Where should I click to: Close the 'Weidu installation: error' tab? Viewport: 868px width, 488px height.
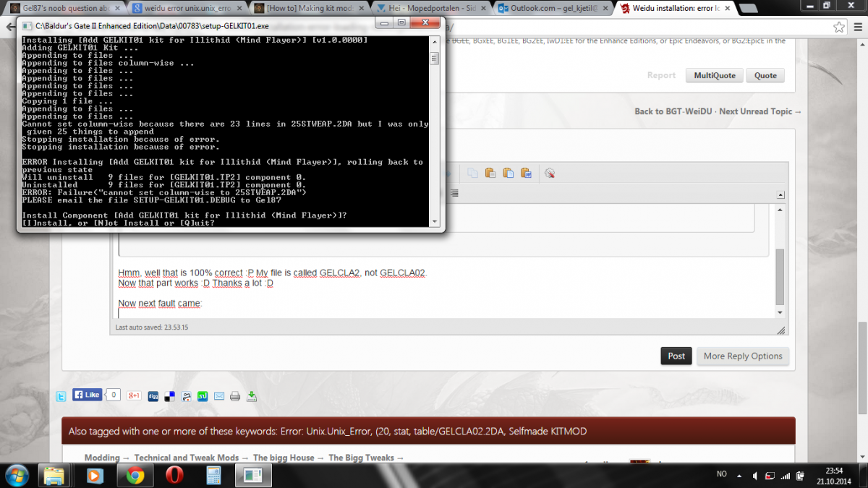(x=727, y=8)
